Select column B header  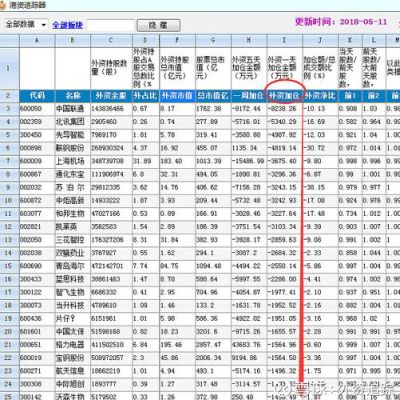[73, 40]
